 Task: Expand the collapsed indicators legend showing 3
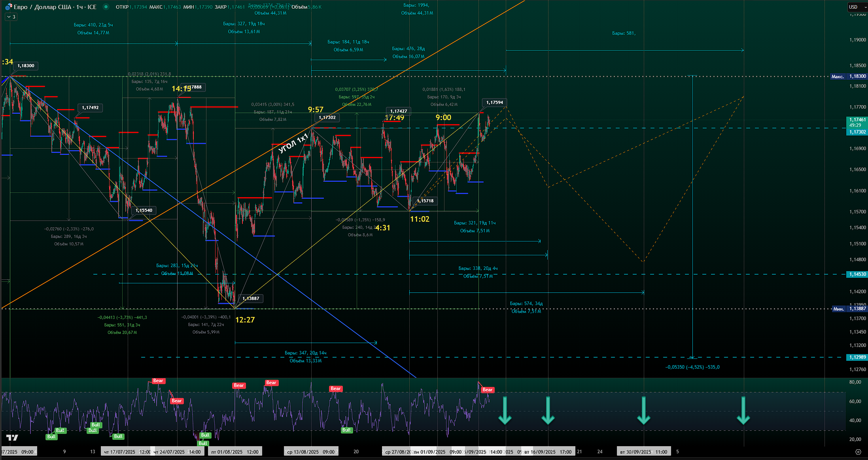(x=11, y=17)
